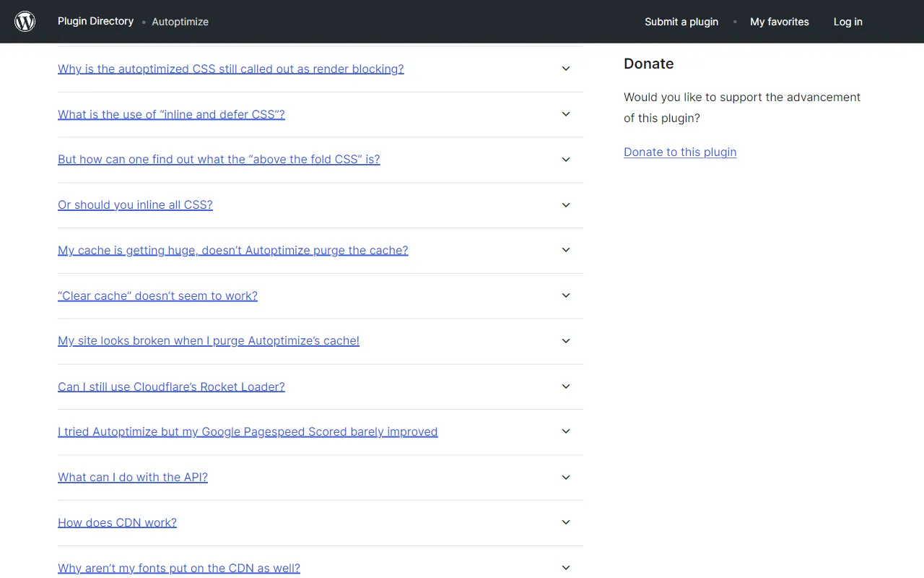Expand chevron for Cloudflare Rocket Loader question
924x578 pixels.
click(566, 387)
